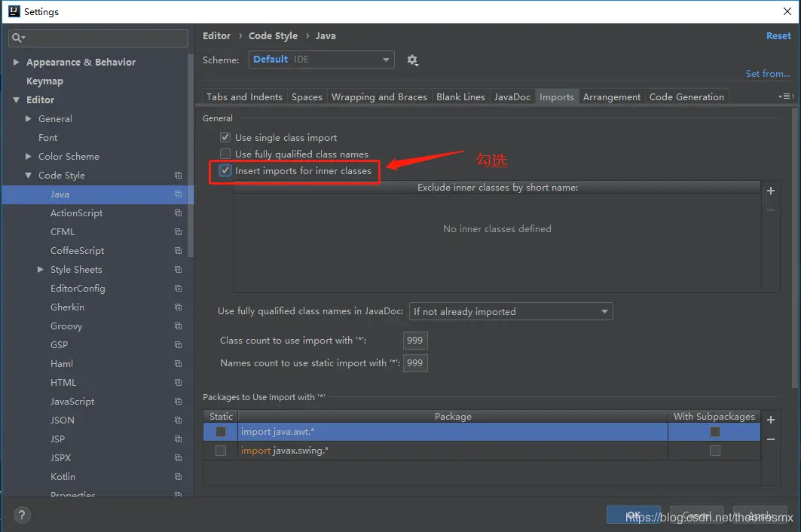
Task: Click the copy icon beside Code Style
Action: [x=178, y=176]
